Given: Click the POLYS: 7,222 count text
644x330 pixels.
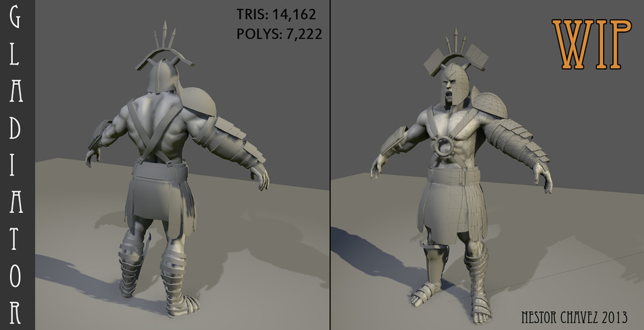Looking at the screenshot, I should (279, 33).
